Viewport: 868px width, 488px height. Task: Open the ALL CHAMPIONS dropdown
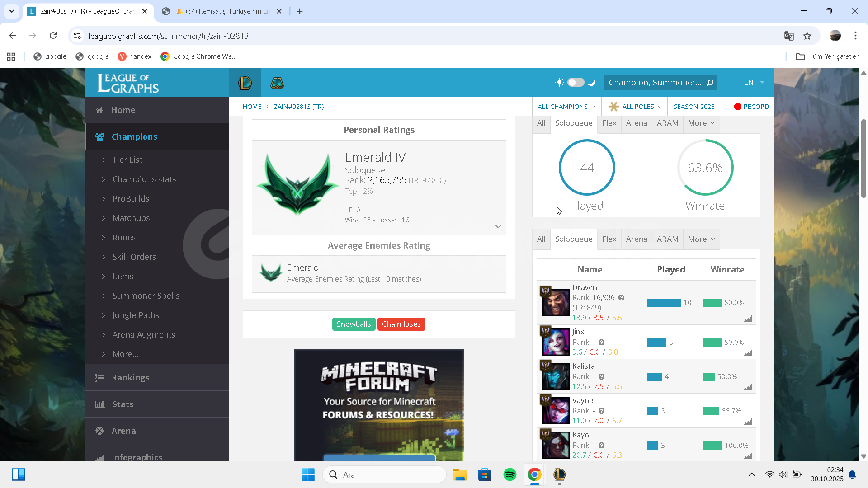pos(566,107)
